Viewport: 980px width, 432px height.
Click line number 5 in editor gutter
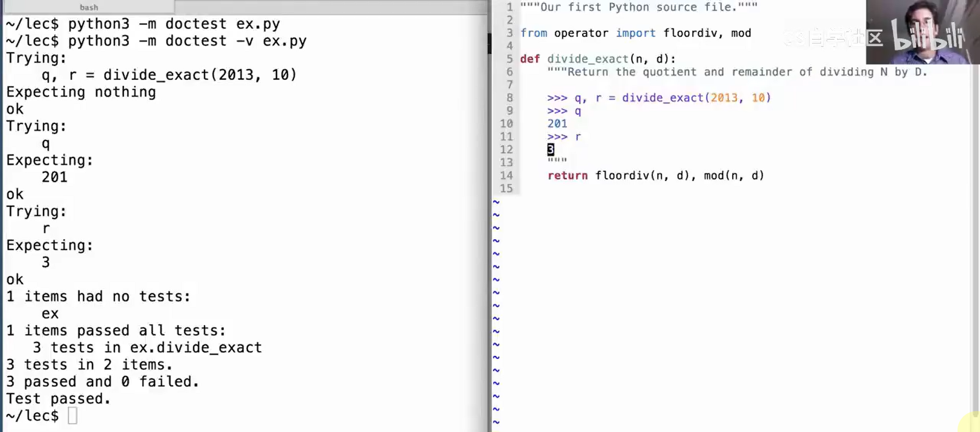tap(509, 59)
